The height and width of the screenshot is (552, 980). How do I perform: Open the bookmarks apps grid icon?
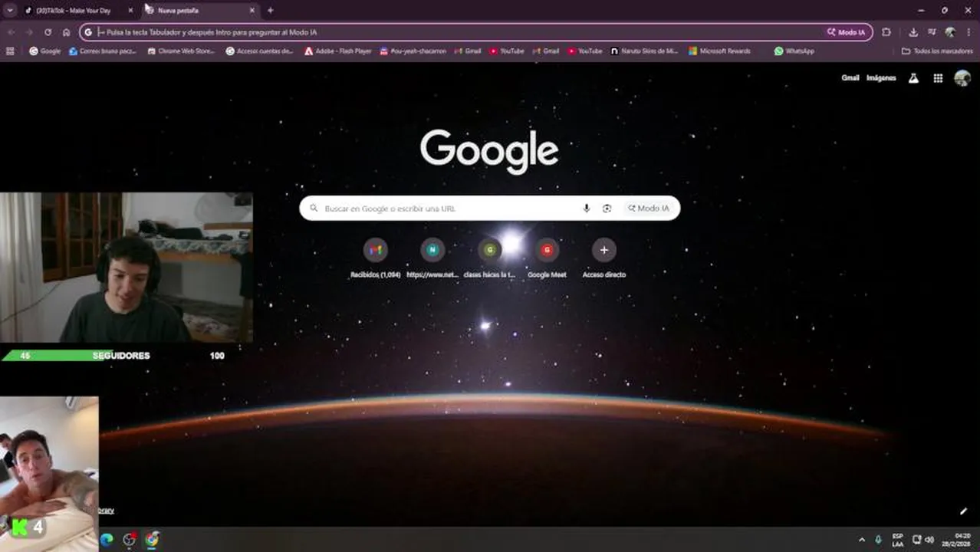point(10,51)
